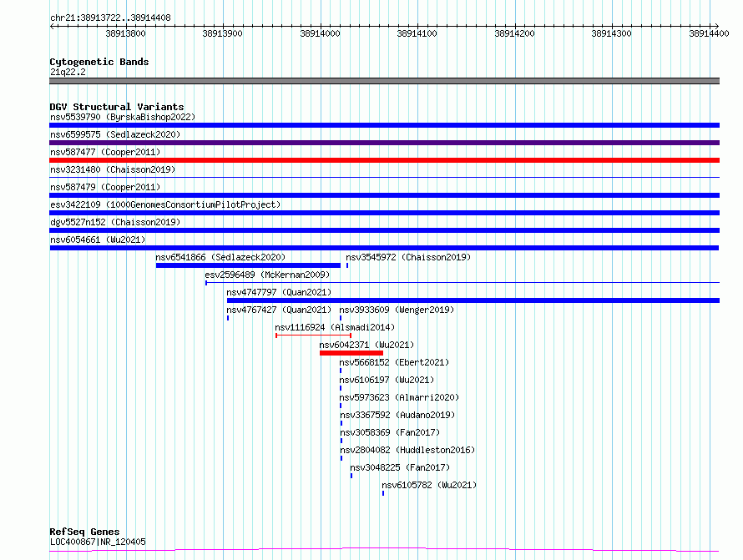Select the red nsv1116924 (Alsmadi2014) span line
This screenshot has width=743, height=560.
tap(313, 335)
